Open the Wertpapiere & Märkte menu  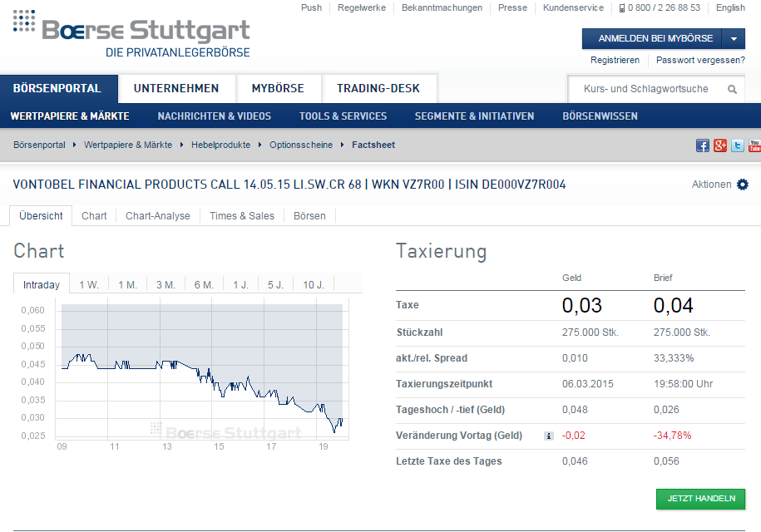(x=70, y=116)
